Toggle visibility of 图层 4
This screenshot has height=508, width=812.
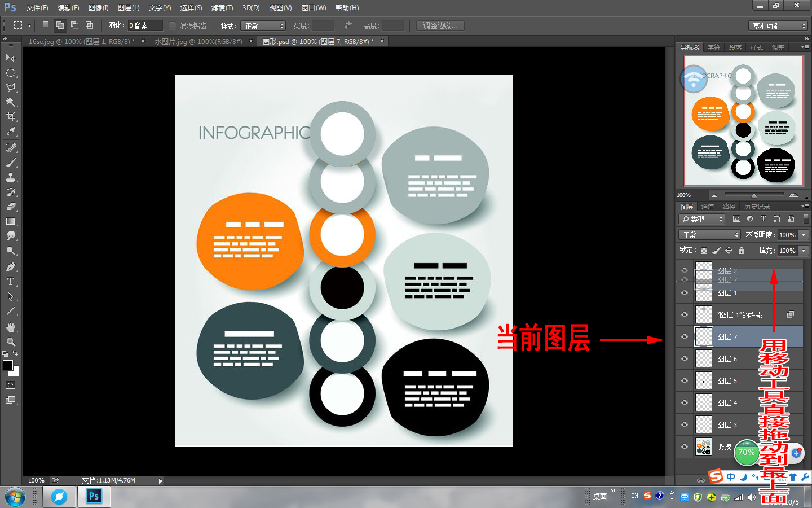click(685, 403)
